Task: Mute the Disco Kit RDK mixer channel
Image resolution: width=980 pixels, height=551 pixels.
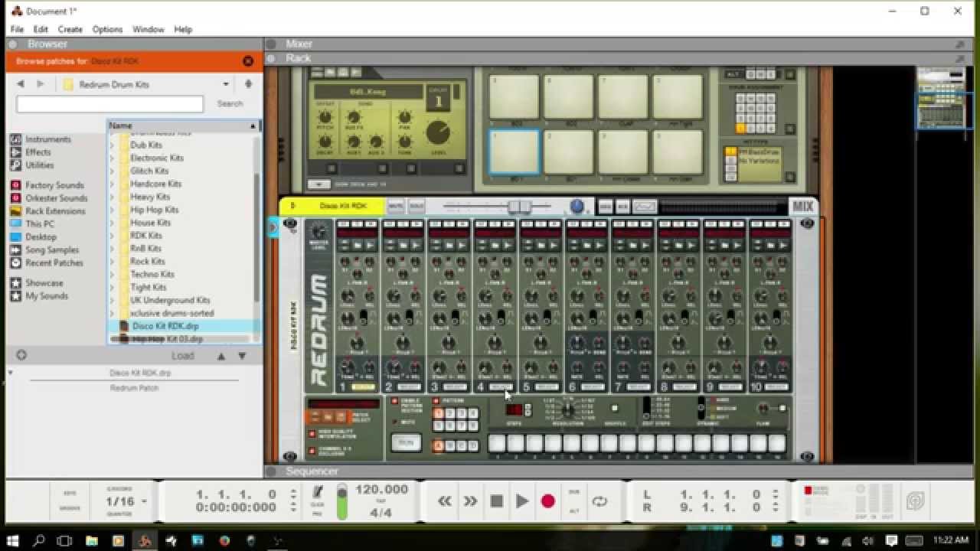Action: pyautogui.click(x=395, y=207)
